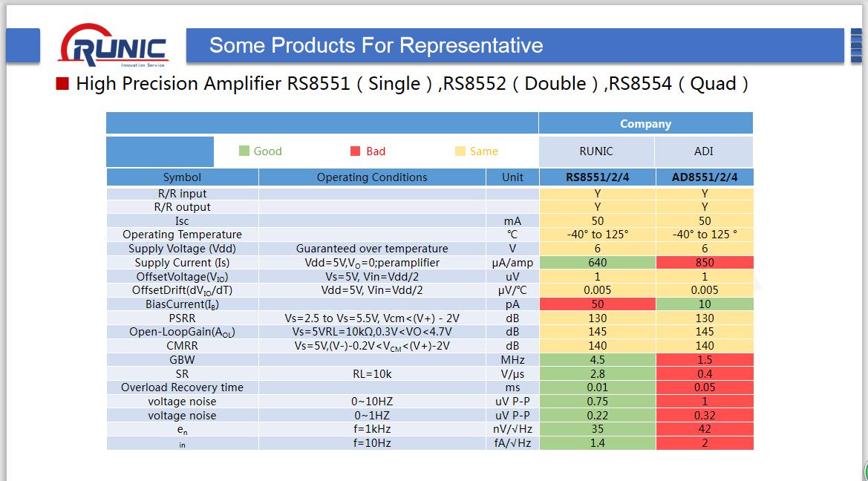Viewport: 868px width, 481px height.
Task: Select the "0.32" voltage noise value
Action: (705, 415)
